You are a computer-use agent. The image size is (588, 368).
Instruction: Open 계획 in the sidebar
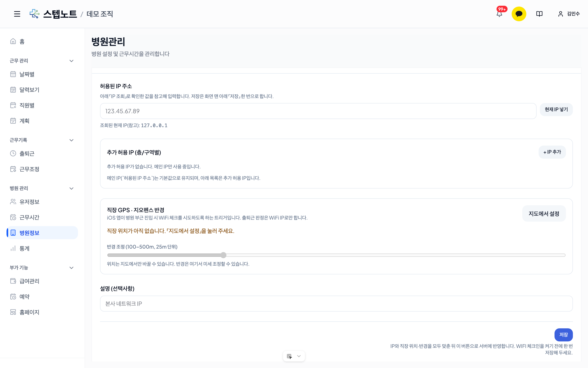pyautogui.click(x=42, y=121)
